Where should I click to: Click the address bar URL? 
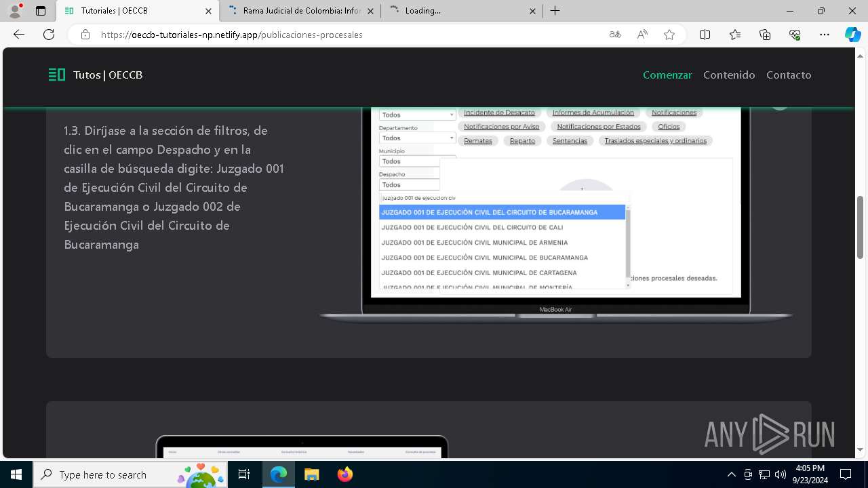coord(232,35)
